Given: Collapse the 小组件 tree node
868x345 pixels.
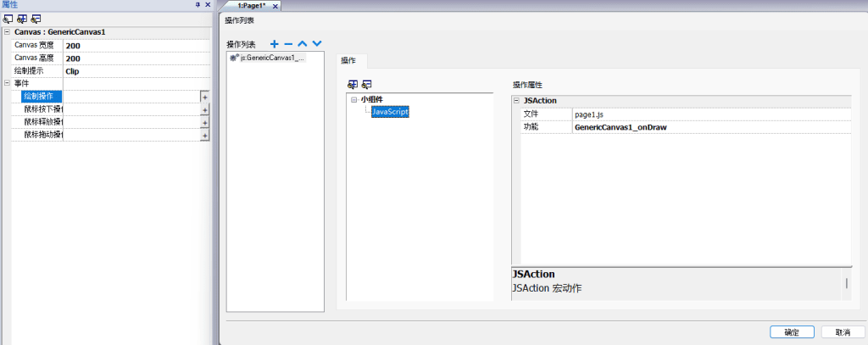Looking at the screenshot, I should (353, 100).
